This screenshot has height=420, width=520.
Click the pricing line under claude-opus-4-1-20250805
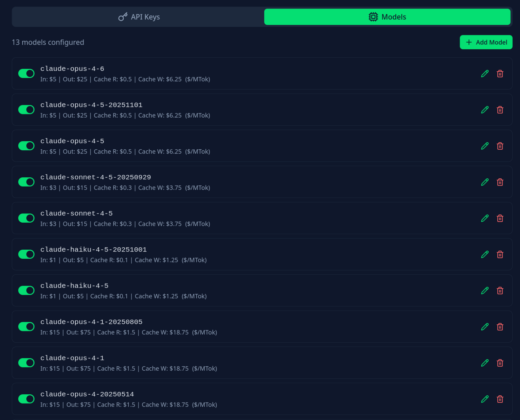[129, 332]
